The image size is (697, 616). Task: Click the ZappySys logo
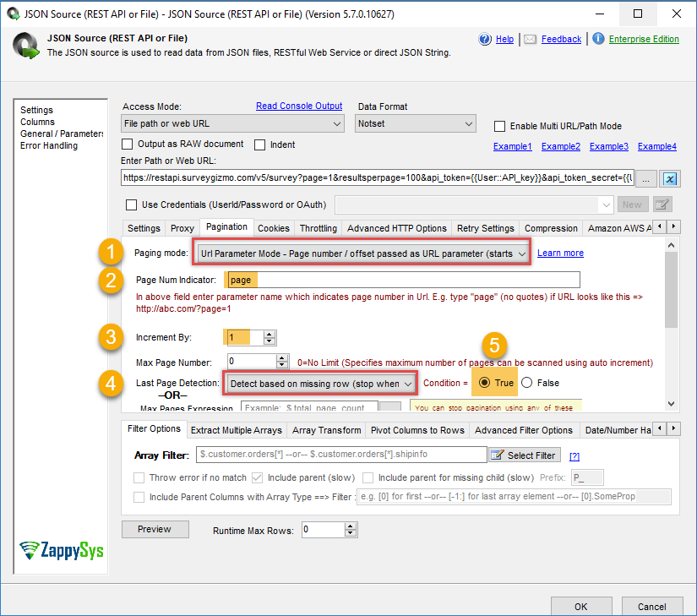tap(62, 550)
